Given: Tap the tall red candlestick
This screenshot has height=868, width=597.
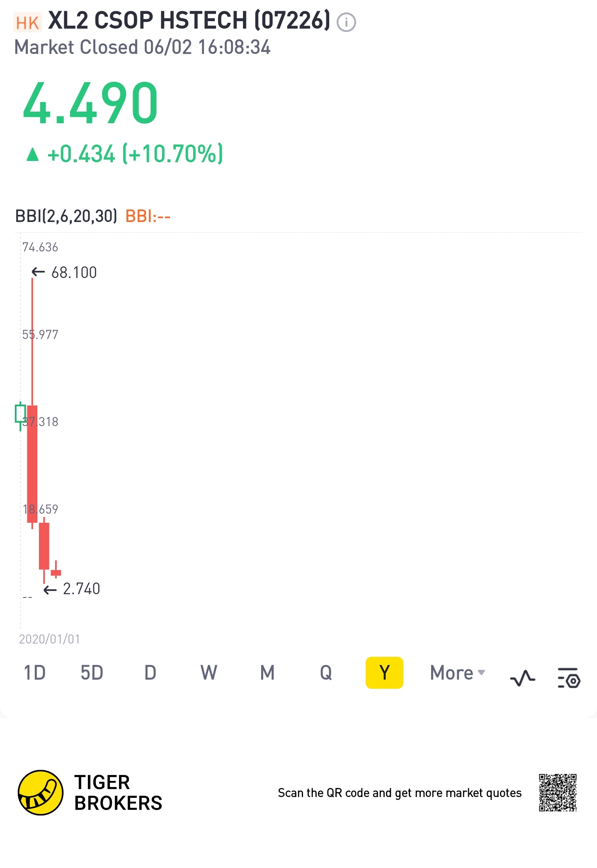Looking at the screenshot, I should 32,463.
